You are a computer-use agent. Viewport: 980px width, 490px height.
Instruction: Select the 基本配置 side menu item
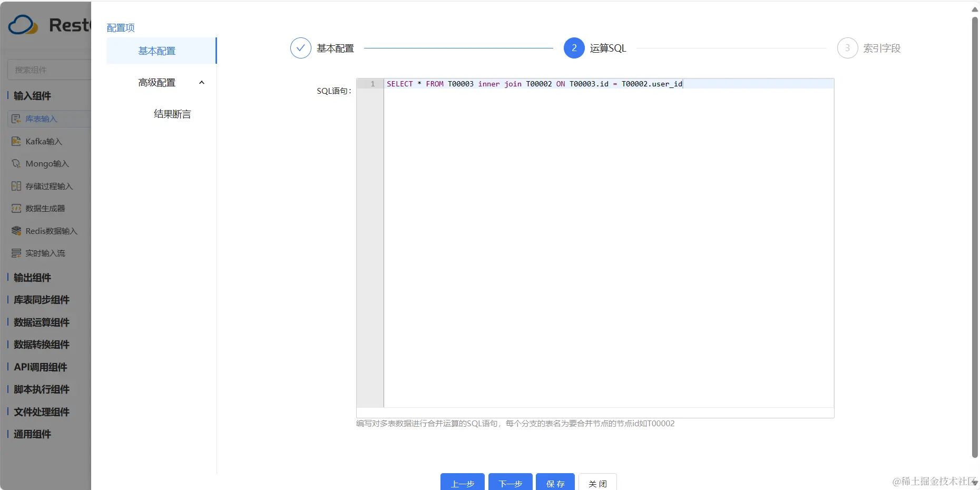161,51
